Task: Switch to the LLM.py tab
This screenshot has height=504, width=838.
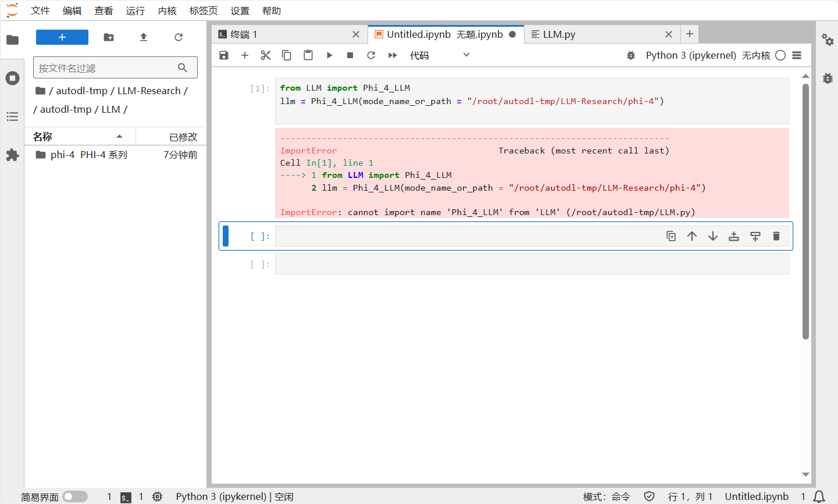Action: click(559, 34)
